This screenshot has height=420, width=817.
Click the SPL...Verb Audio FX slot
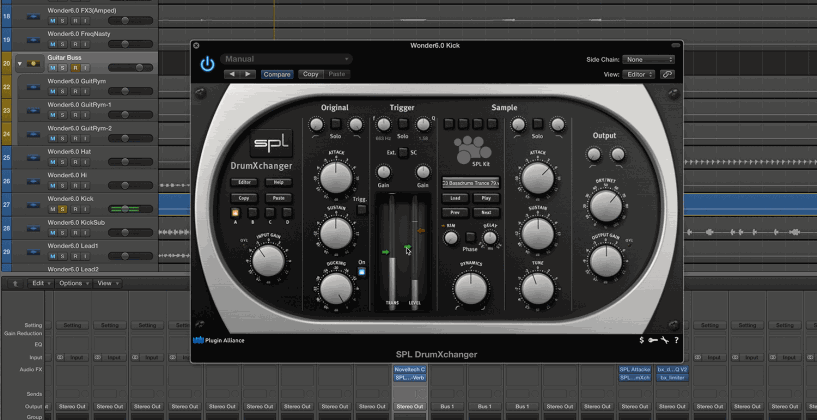410,377
